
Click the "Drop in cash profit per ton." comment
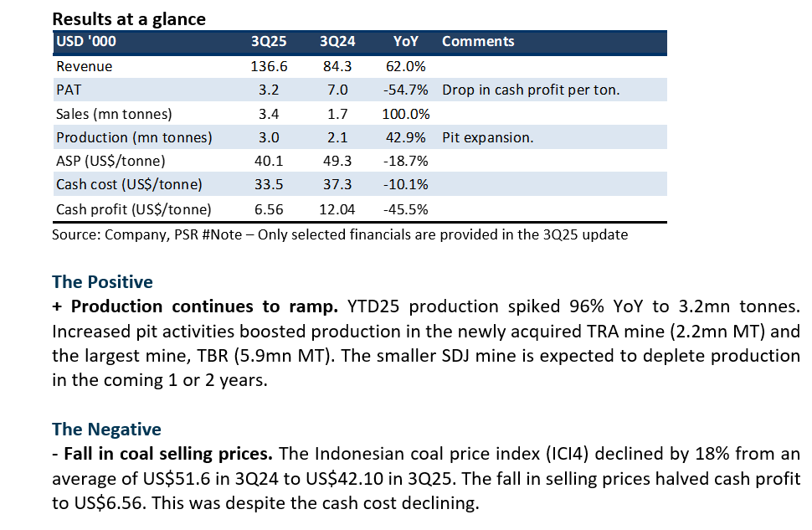click(x=531, y=90)
